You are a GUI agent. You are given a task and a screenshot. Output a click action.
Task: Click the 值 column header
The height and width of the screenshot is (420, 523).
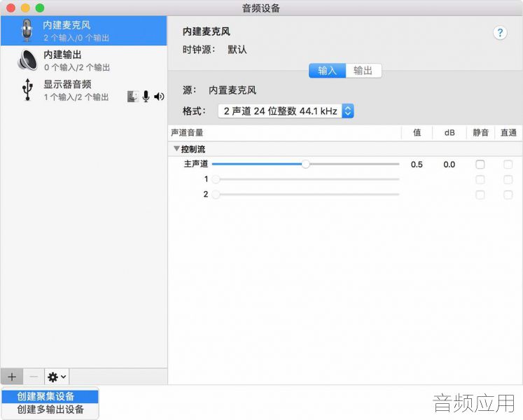coord(417,133)
